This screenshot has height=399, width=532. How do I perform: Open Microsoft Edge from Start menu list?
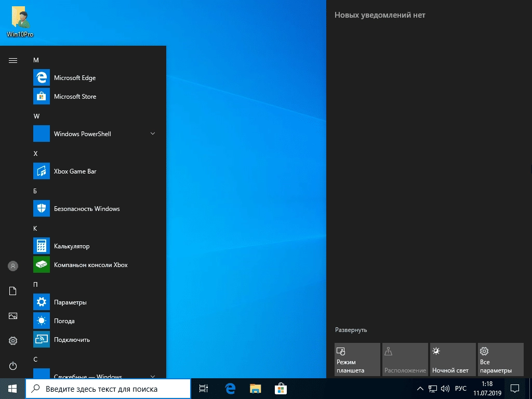(x=95, y=78)
